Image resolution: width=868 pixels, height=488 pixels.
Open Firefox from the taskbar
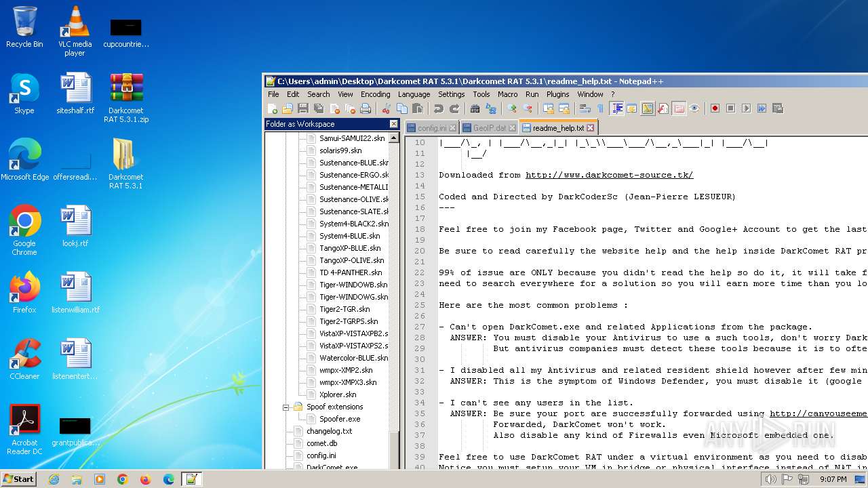tap(145, 479)
